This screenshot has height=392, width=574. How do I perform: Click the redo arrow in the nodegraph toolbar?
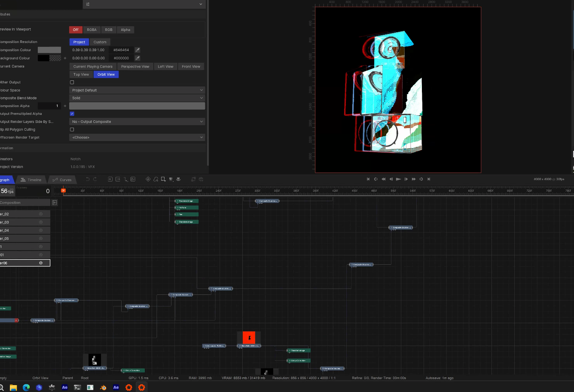pos(95,179)
